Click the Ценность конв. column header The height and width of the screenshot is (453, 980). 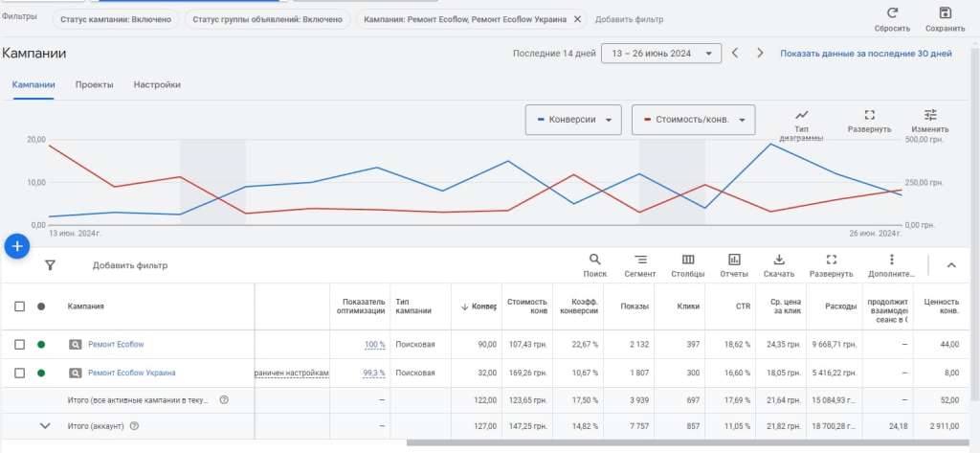click(942, 306)
